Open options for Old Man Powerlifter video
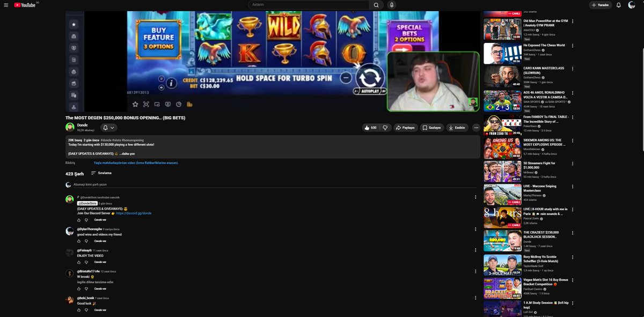 coord(573,22)
